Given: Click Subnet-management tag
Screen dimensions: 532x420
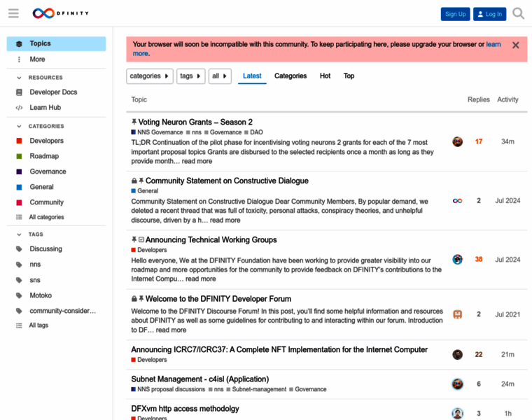Looking at the screenshot, I should coord(256,389).
